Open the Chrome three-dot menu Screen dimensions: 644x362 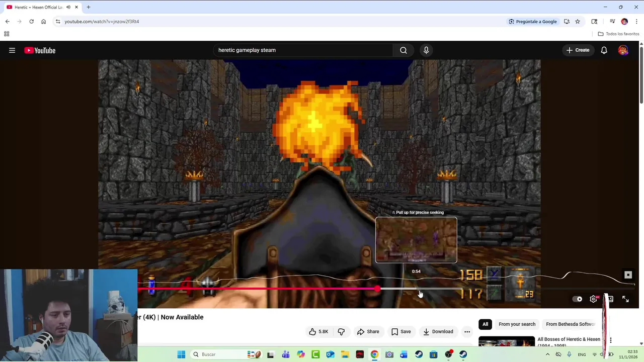click(x=636, y=22)
